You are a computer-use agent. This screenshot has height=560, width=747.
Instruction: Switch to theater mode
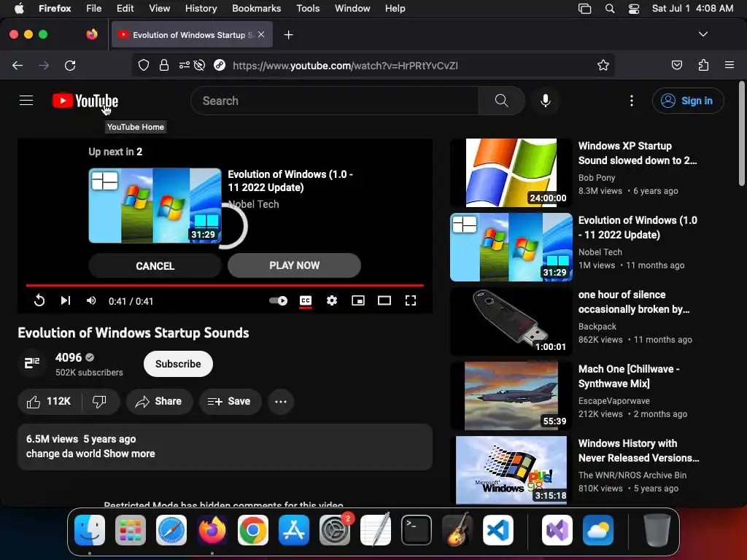(384, 300)
